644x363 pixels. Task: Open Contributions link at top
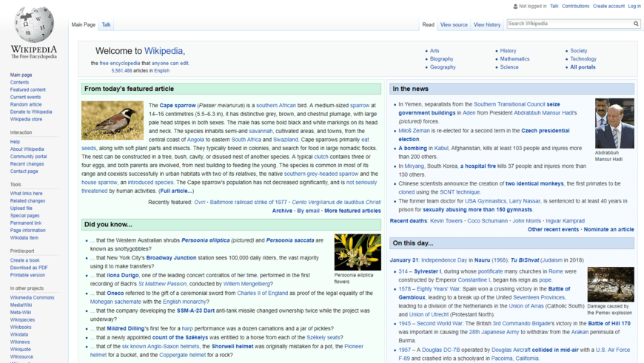(575, 6)
